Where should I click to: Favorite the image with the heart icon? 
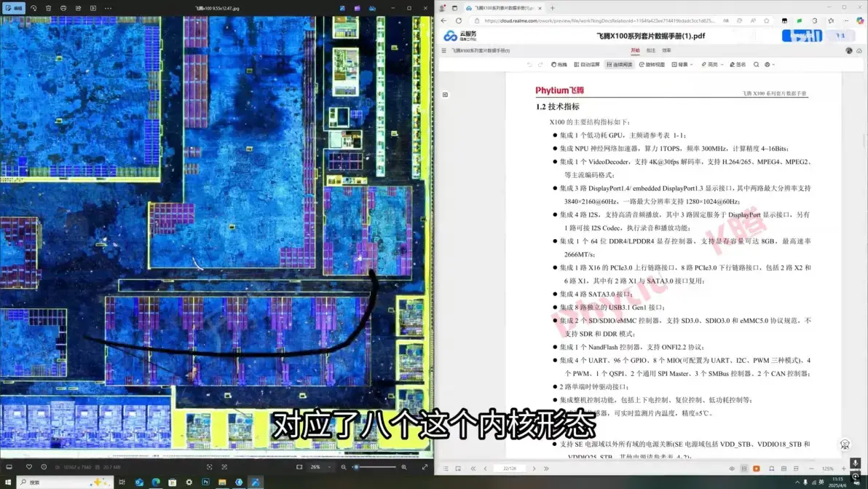coord(29,467)
